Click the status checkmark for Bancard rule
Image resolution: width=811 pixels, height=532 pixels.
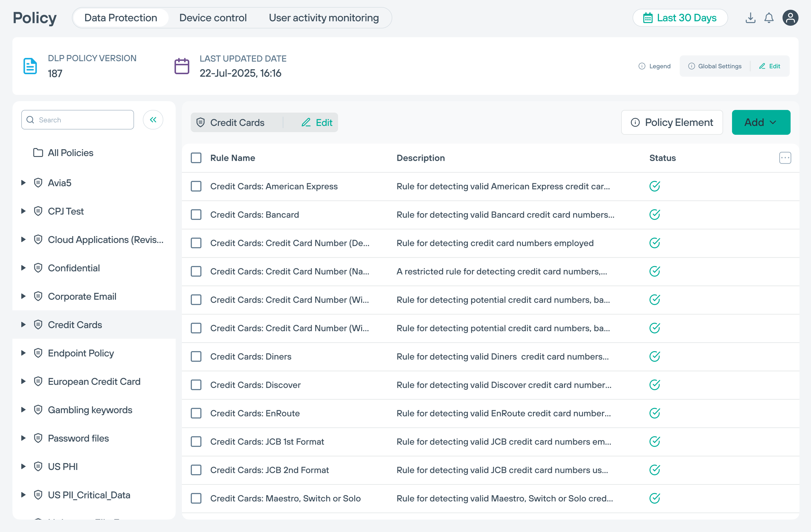[x=655, y=215]
